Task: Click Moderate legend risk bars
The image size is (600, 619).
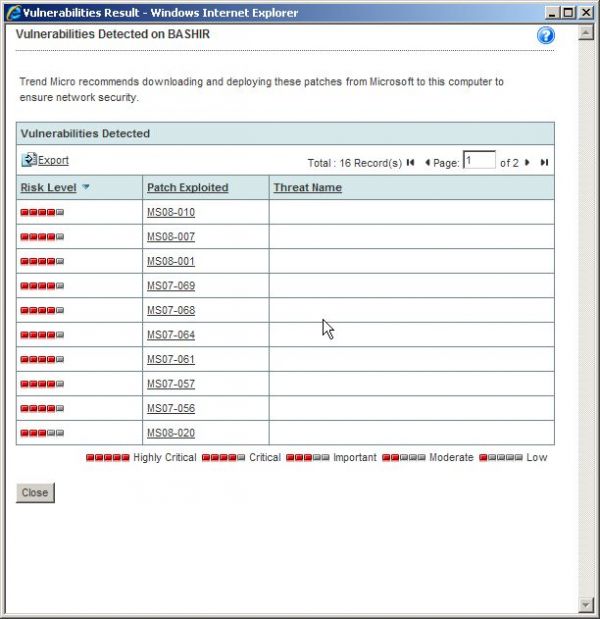Action: click(x=404, y=458)
